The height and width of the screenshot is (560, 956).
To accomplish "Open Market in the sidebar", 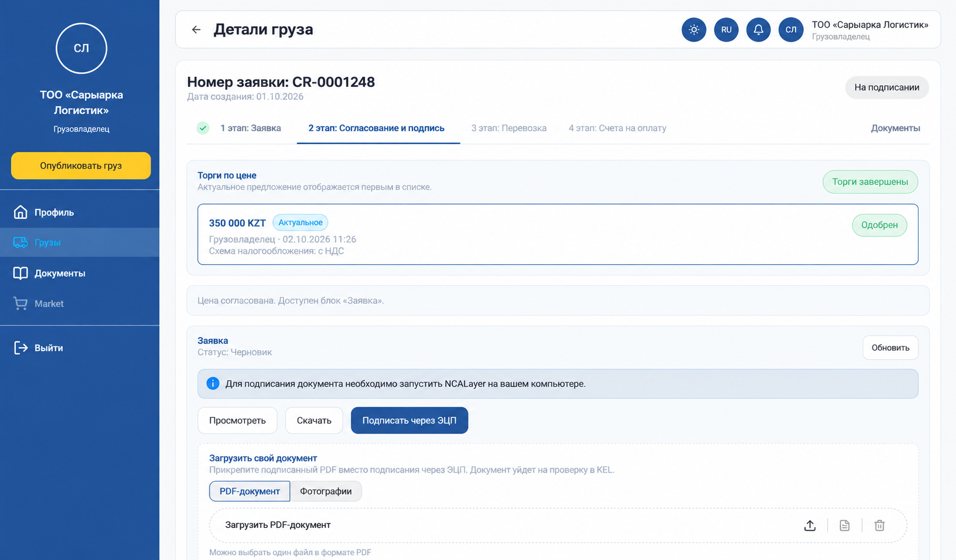I will click(79, 303).
